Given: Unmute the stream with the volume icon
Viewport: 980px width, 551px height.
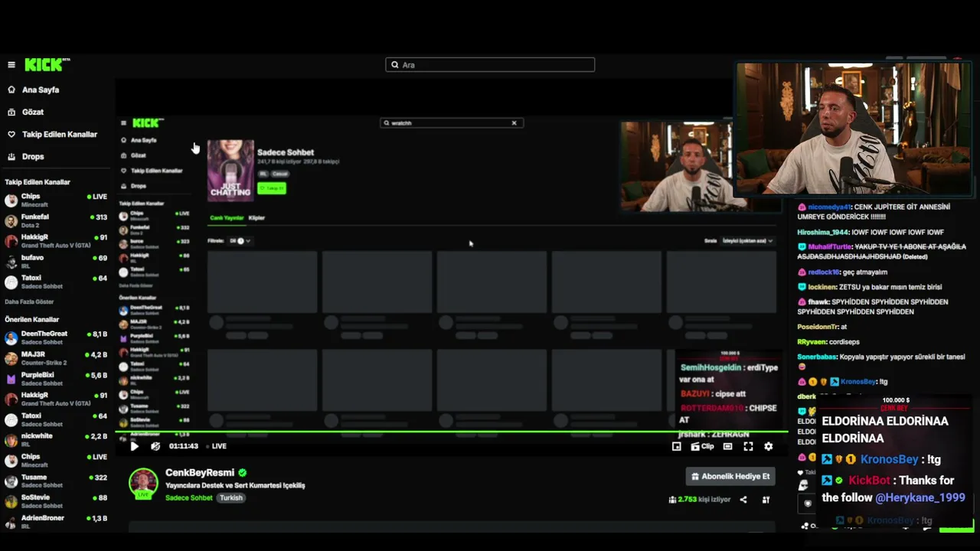Looking at the screenshot, I should click(155, 446).
